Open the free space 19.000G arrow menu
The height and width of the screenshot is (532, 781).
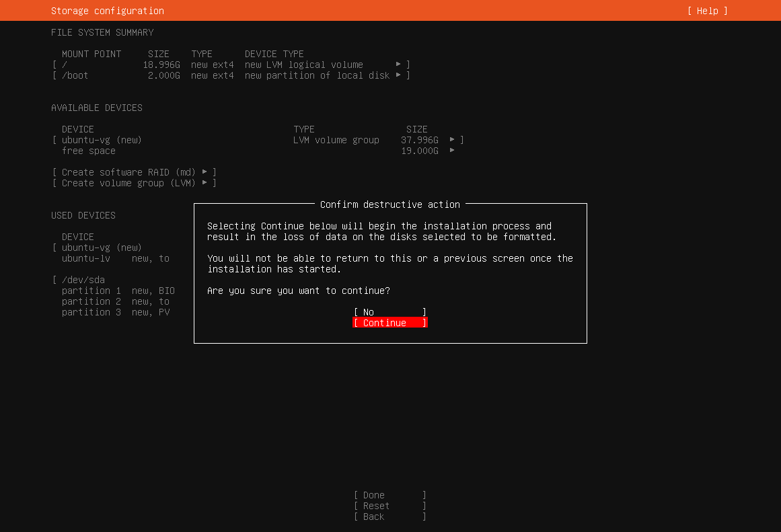(x=452, y=151)
